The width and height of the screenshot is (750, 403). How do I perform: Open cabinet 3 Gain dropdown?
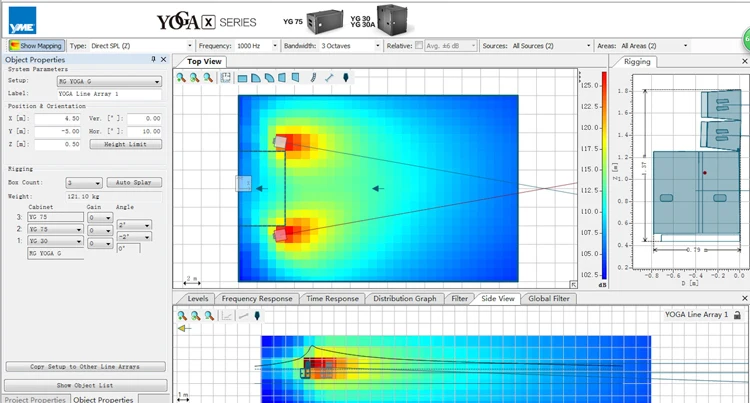99,218
